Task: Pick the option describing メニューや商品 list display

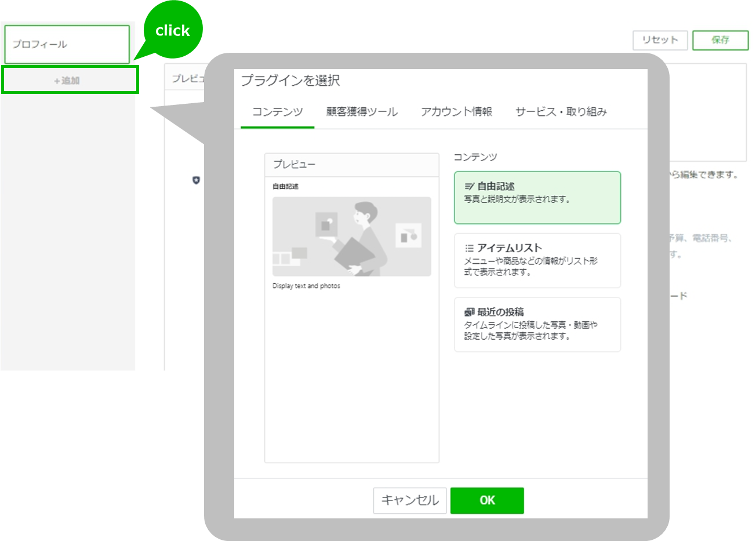Action: pos(530,267)
